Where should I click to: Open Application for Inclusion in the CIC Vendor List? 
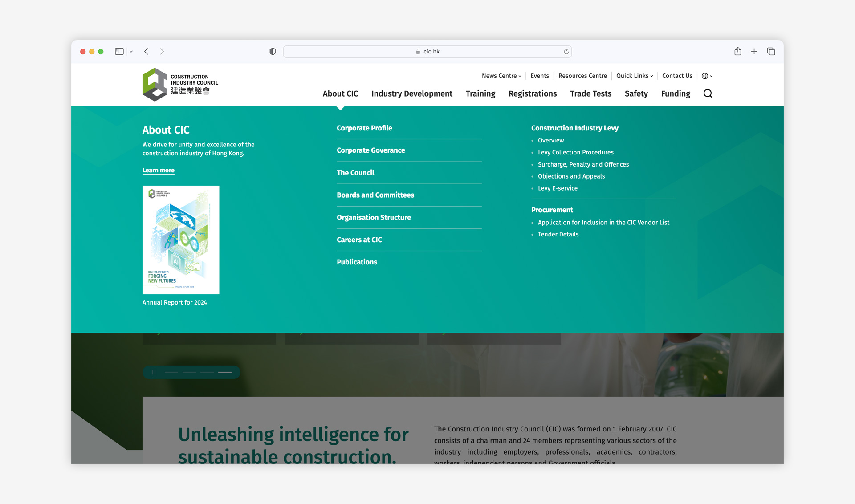click(603, 222)
